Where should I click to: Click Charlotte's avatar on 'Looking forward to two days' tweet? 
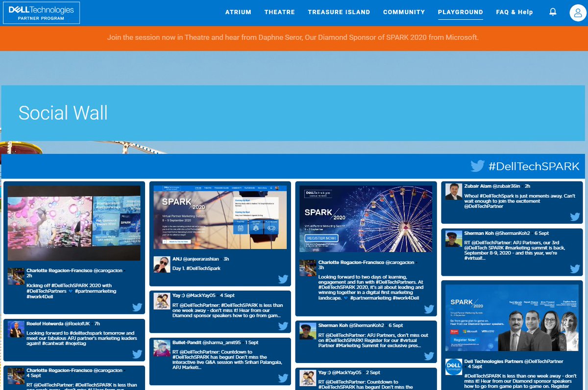308,268
